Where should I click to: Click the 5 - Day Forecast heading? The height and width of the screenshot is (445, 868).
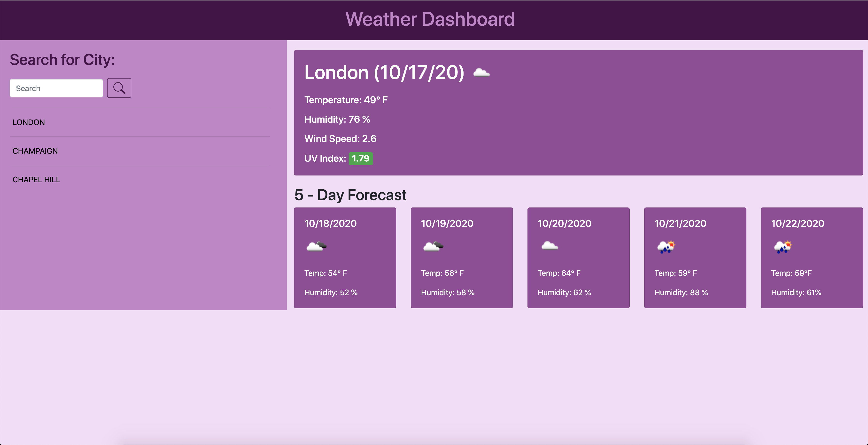tap(350, 195)
